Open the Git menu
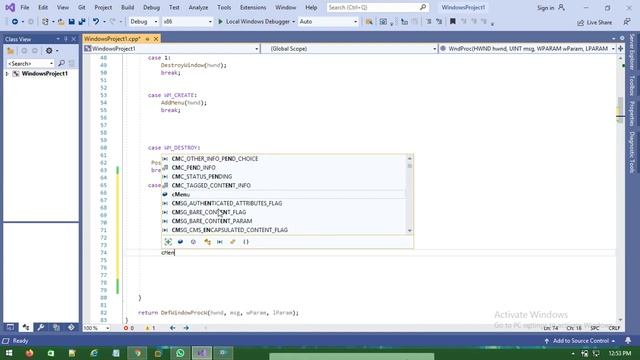 pyautogui.click(x=82, y=7)
